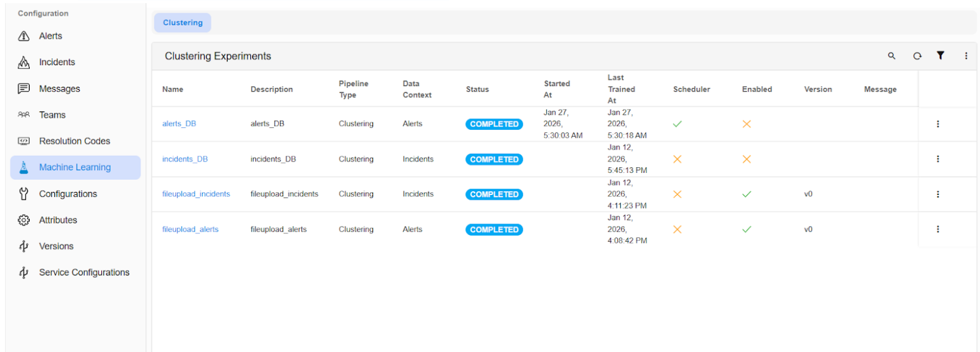The image size is (980, 352).
Task: Open row actions menu for alerts_DB
Action: click(938, 124)
